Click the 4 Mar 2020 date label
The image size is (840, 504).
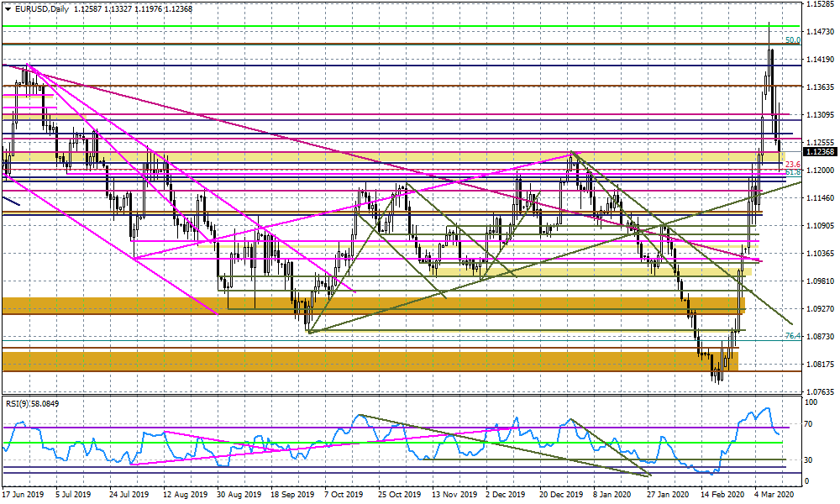[774, 495]
